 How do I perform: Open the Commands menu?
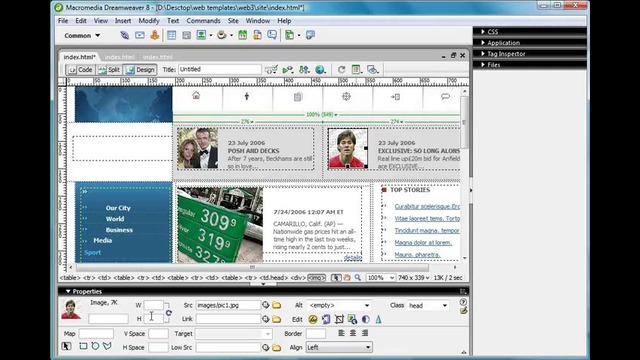pyautogui.click(x=203, y=21)
